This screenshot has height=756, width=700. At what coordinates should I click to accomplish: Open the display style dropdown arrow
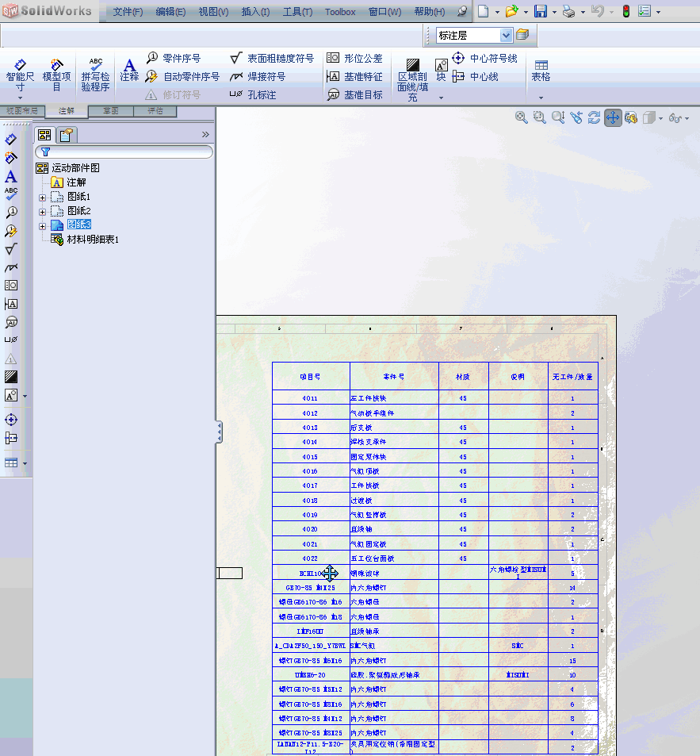point(660,119)
